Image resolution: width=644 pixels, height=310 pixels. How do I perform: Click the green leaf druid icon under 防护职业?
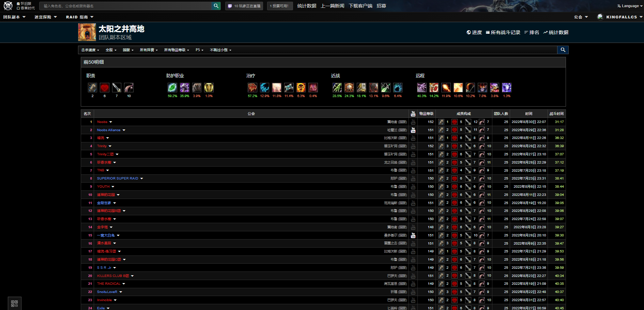click(x=172, y=88)
